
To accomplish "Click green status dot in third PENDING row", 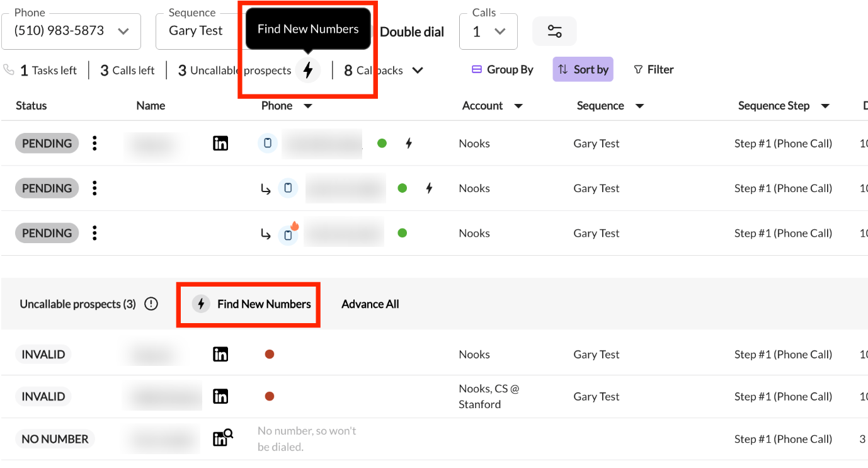I will [x=403, y=233].
